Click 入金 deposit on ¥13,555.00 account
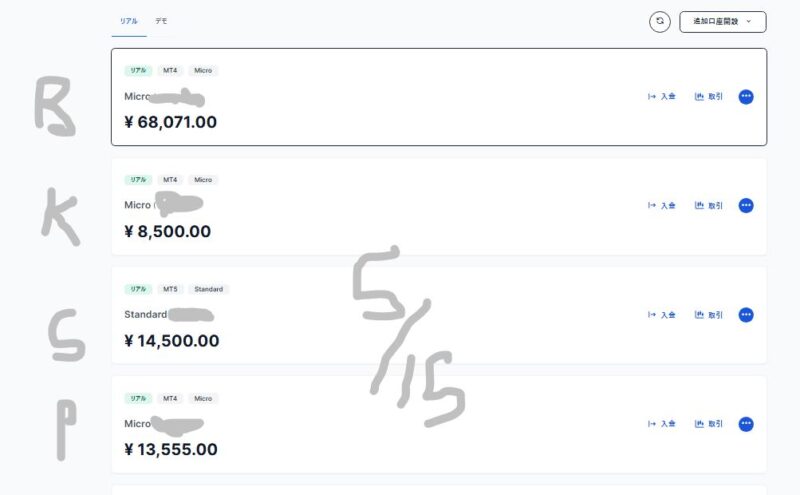Viewport: 800px width, 495px height. click(662, 424)
